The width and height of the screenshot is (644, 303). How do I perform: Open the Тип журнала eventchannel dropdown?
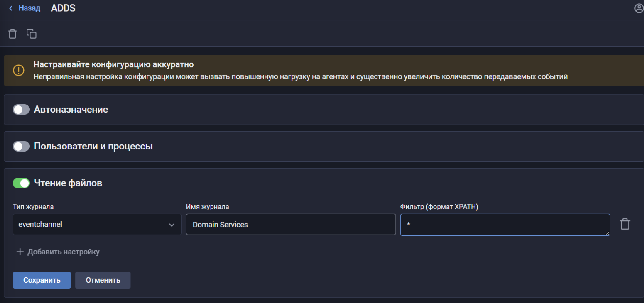coord(97,224)
